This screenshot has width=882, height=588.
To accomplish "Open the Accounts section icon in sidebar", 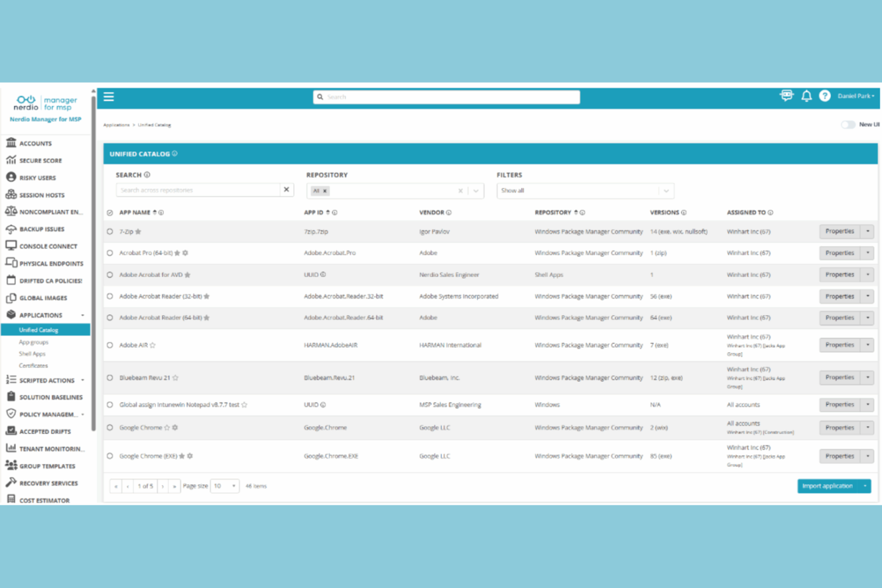I will click(11, 143).
